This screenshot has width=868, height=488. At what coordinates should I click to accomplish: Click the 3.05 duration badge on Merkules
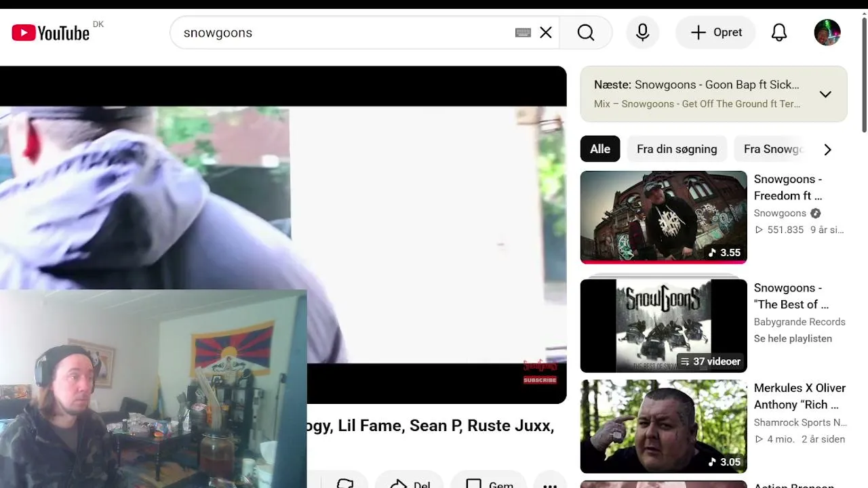[x=724, y=462]
